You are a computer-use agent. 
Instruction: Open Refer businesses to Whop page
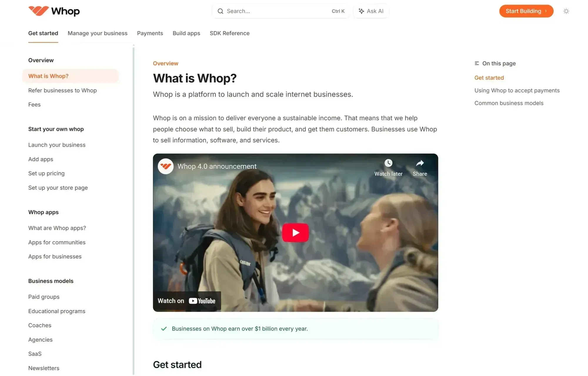(x=62, y=91)
